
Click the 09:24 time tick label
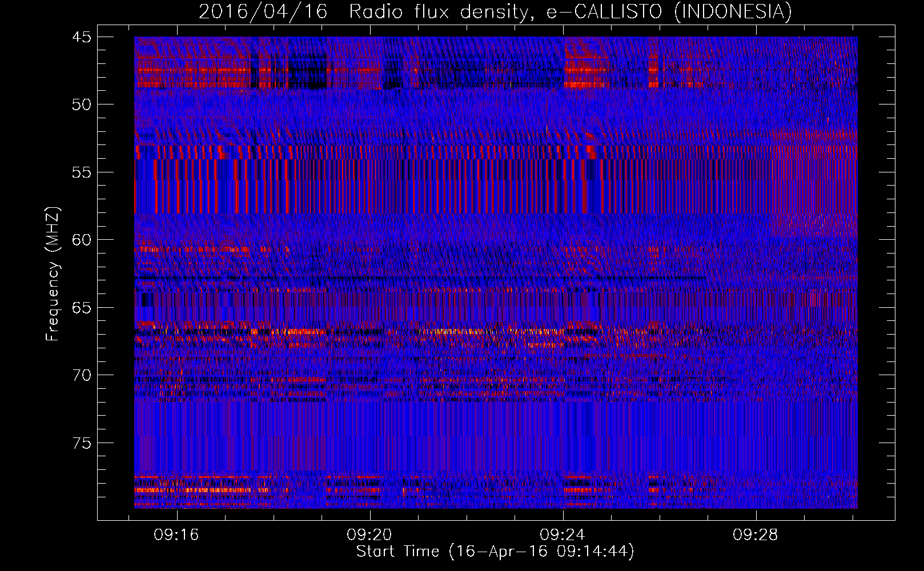[563, 534]
